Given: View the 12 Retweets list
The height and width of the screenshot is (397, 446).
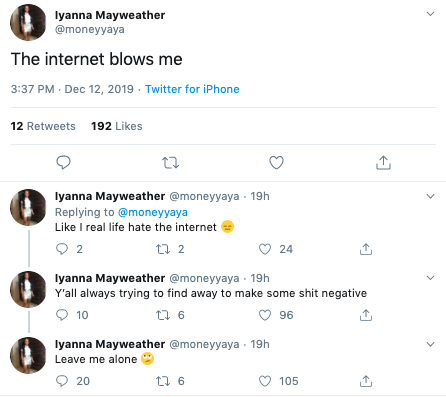Looking at the screenshot, I should pyautogui.click(x=43, y=126).
